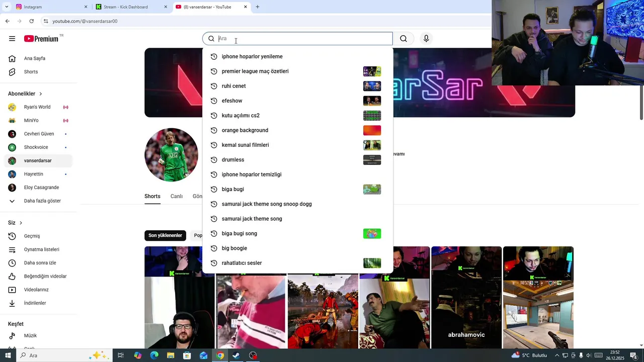Reload the page with browser refresh icon

click(31, 21)
